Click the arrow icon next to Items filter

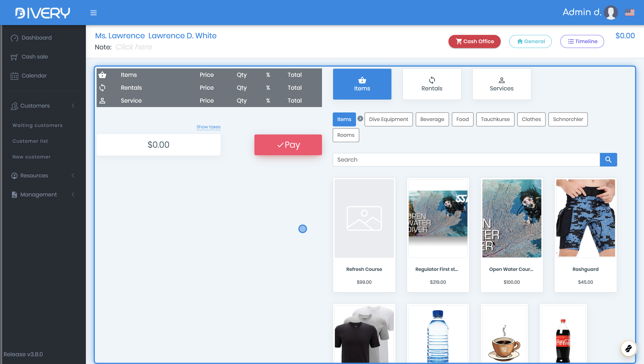(x=360, y=119)
